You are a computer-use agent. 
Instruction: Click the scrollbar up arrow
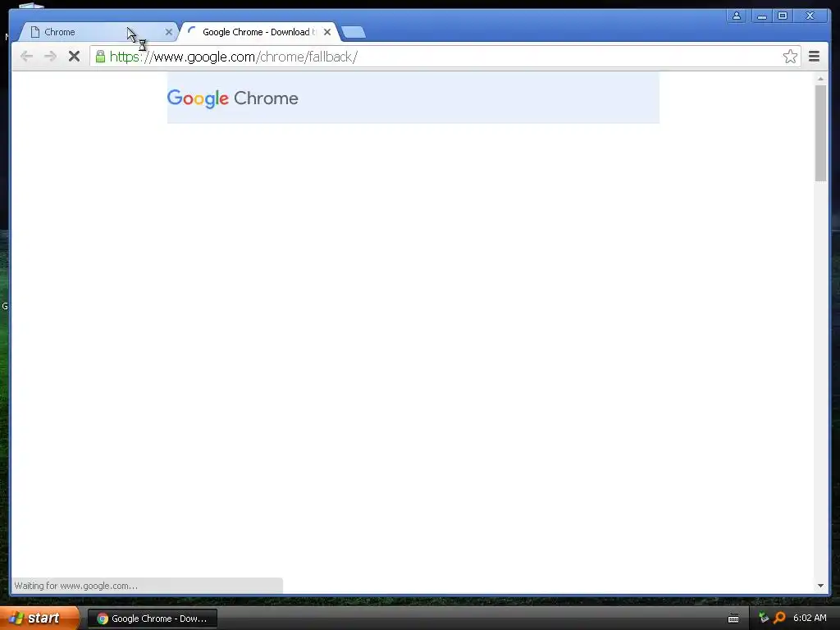tap(820, 79)
